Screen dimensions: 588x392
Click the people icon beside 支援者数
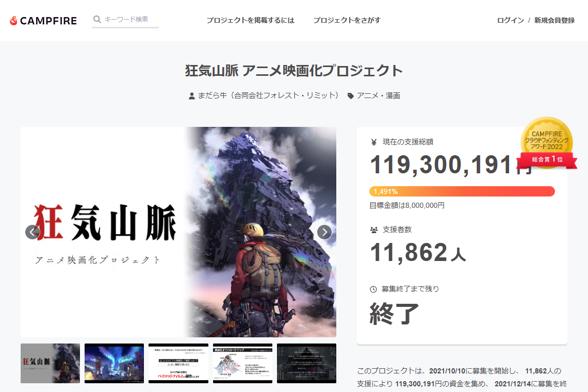pyautogui.click(x=373, y=230)
